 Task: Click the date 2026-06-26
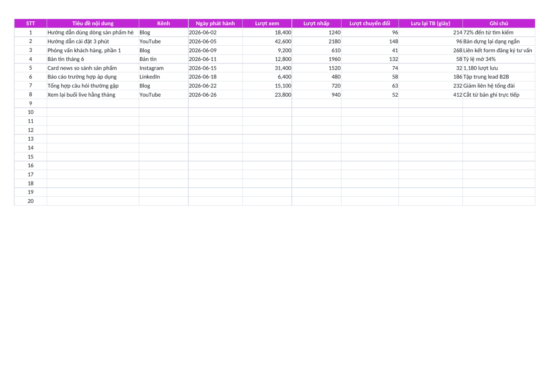tap(215, 95)
